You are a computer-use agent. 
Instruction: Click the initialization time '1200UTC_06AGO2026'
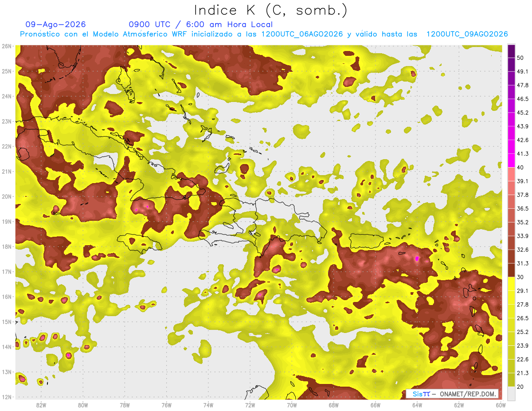tap(302, 34)
